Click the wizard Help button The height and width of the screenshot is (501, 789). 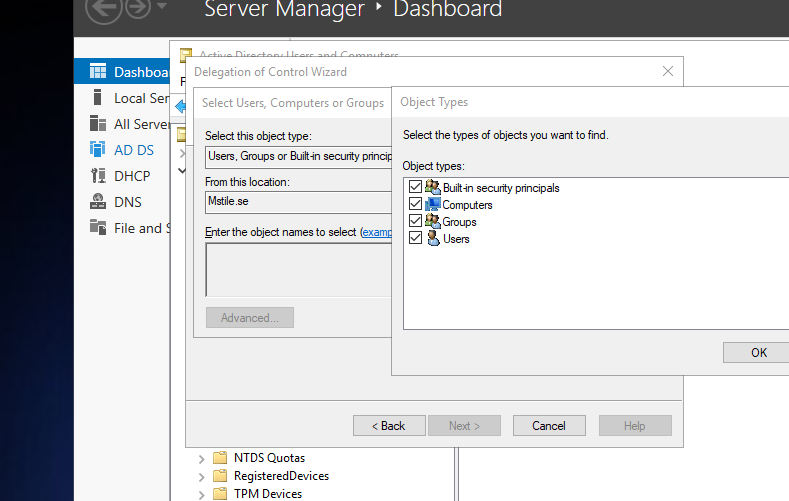[635, 426]
